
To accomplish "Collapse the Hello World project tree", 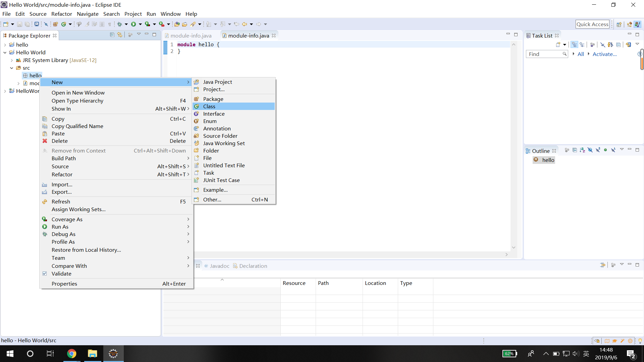I will click(5, 52).
